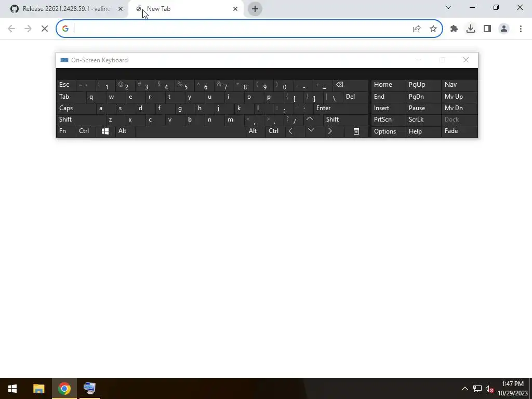
Task: Show hidden tray icons chevron
Action: coord(465,389)
